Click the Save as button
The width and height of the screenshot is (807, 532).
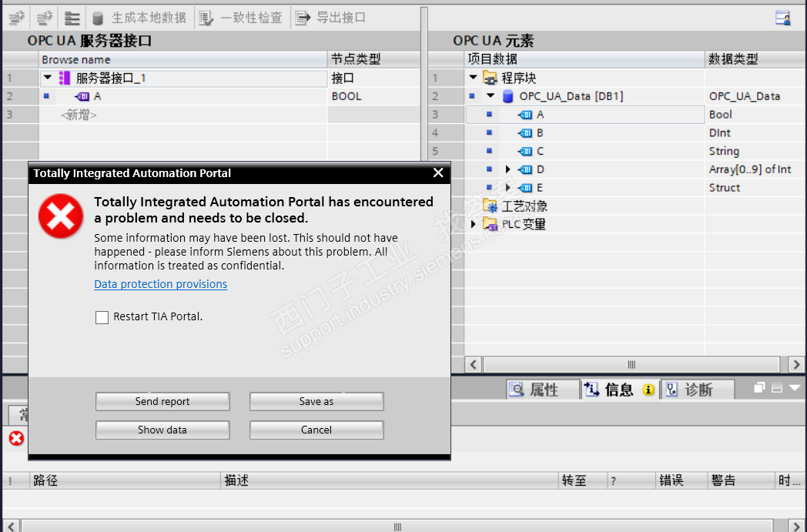click(x=316, y=401)
